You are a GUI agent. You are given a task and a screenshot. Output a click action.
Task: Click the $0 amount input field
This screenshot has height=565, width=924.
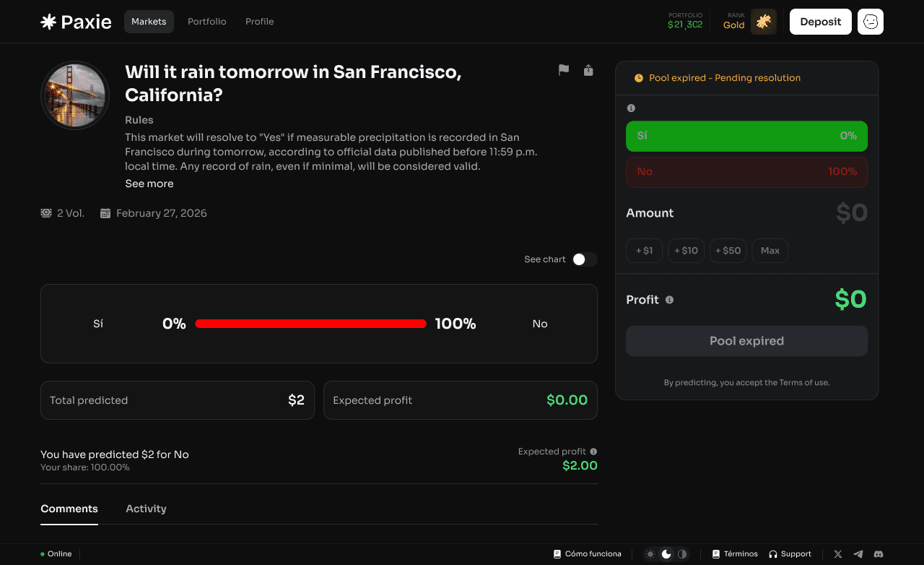(852, 213)
